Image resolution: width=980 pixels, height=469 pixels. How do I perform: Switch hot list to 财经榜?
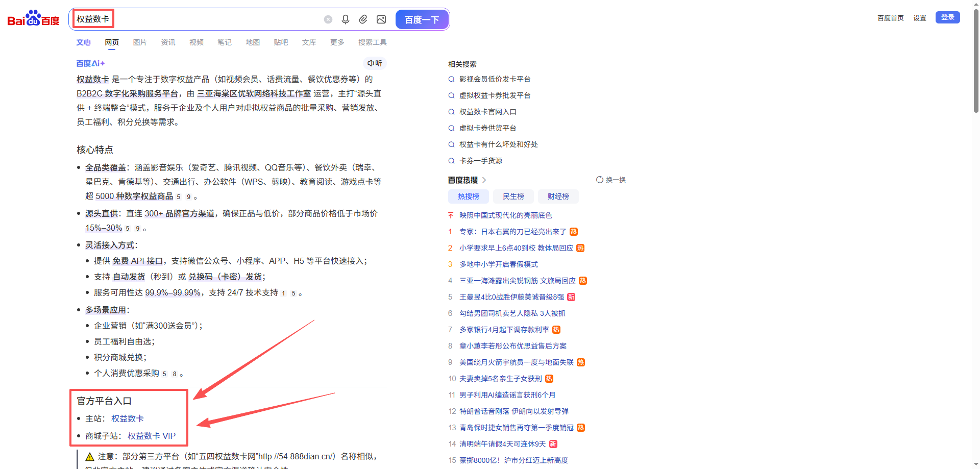pyautogui.click(x=558, y=196)
